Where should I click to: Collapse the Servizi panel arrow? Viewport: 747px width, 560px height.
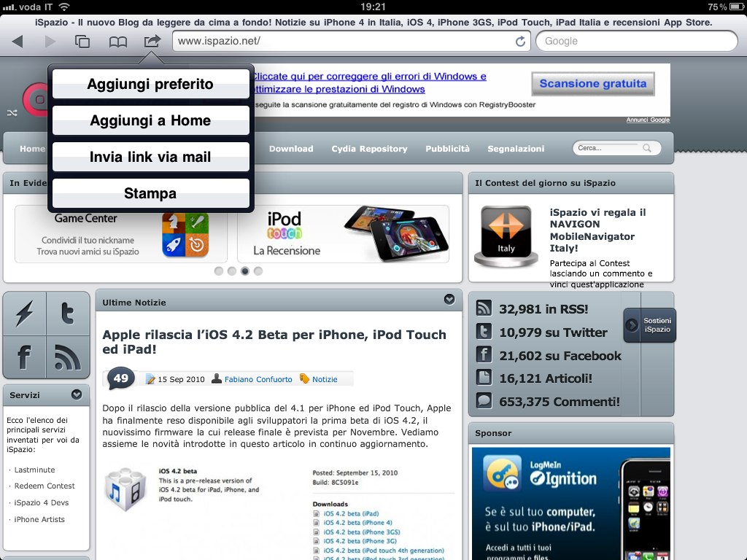(77, 394)
